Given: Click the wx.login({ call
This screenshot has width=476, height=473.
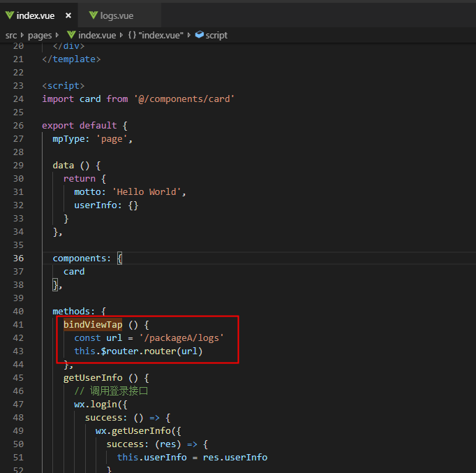Looking at the screenshot, I should click(101, 405).
